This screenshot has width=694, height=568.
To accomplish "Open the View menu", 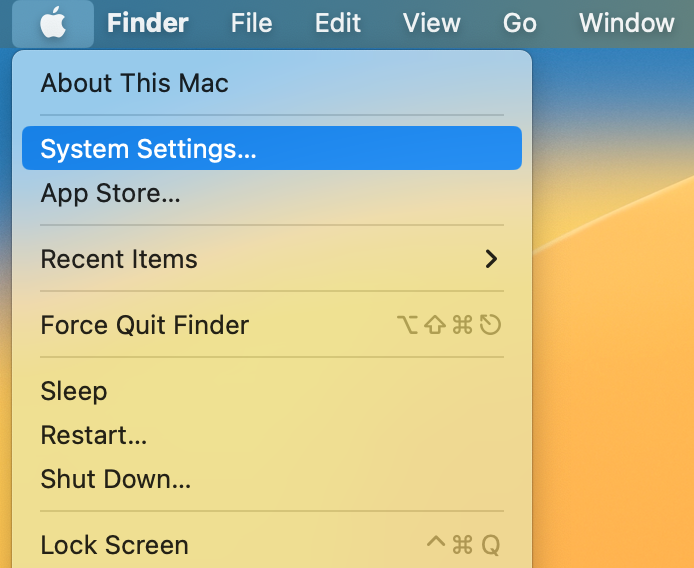I will pos(432,23).
